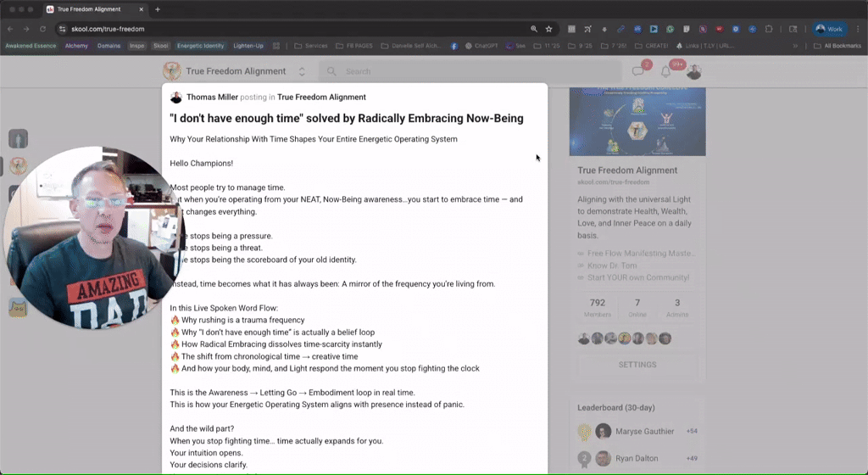Open the browser Extensions puzzle icon

coord(769,29)
